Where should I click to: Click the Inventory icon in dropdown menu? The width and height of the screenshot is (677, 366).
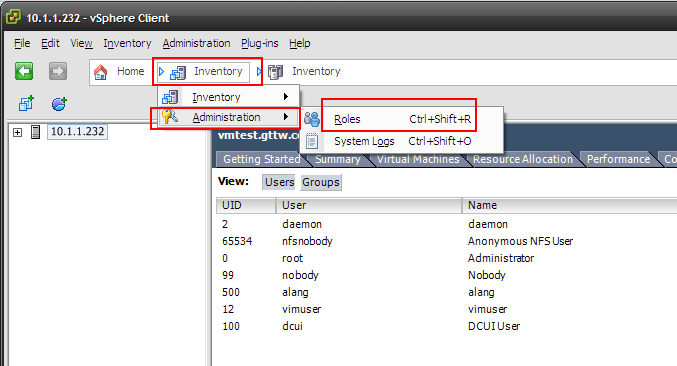click(170, 97)
